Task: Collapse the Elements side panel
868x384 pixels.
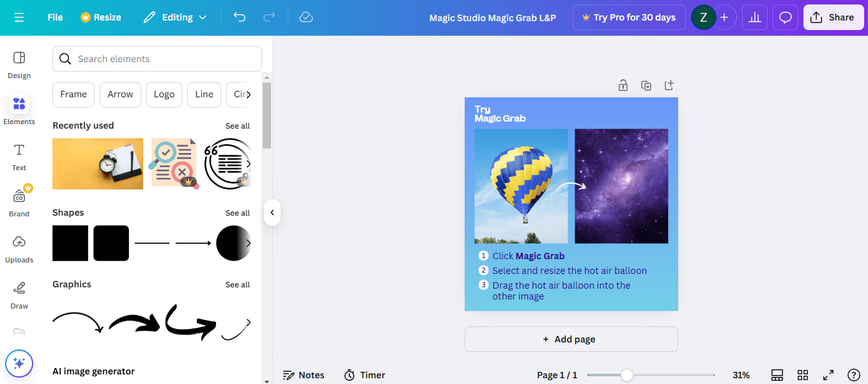Action: pos(272,212)
